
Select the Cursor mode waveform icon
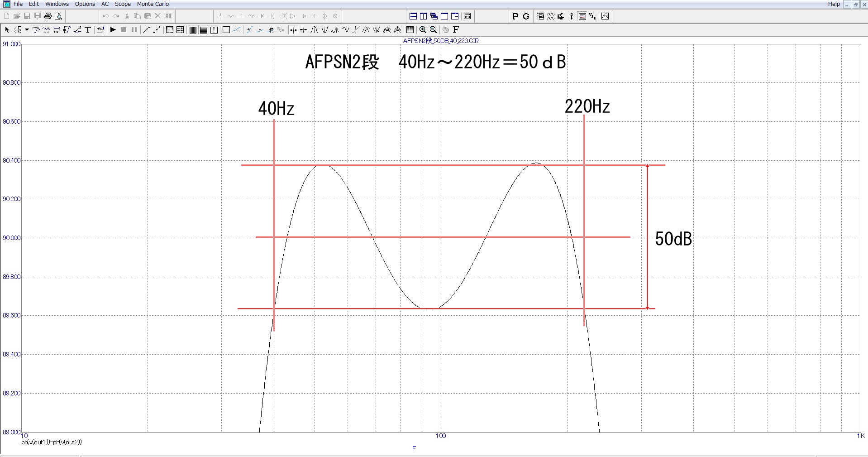36,30
